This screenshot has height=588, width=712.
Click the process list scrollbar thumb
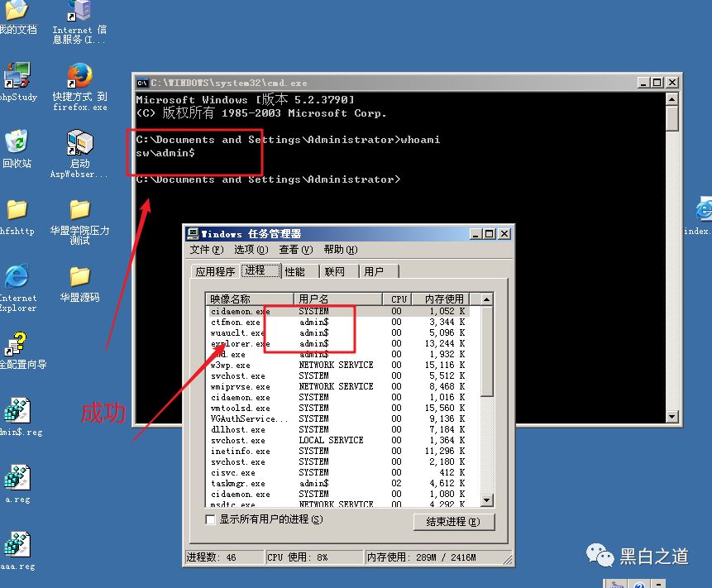click(487, 351)
